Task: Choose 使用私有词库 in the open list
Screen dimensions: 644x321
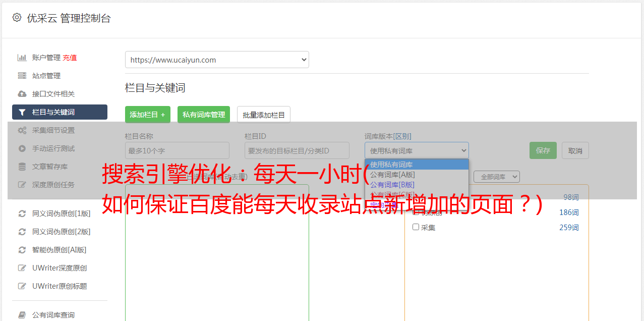Action: (x=417, y=165)
